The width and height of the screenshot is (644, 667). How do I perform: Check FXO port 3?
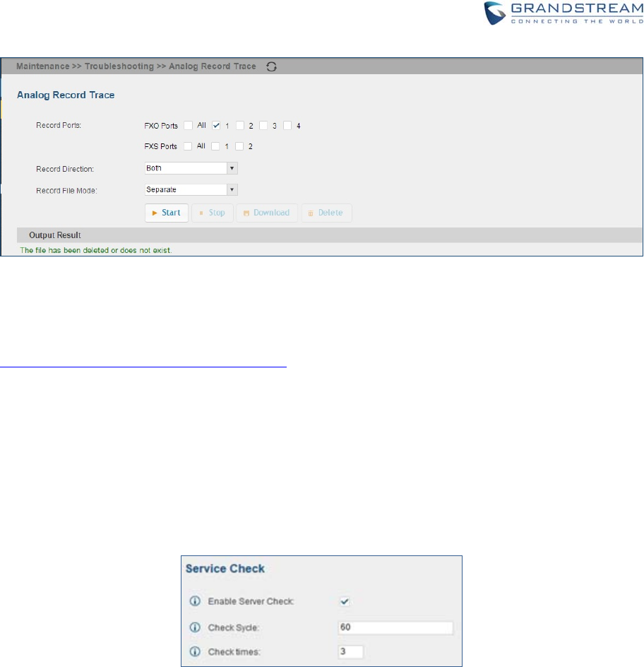point(264,126)
